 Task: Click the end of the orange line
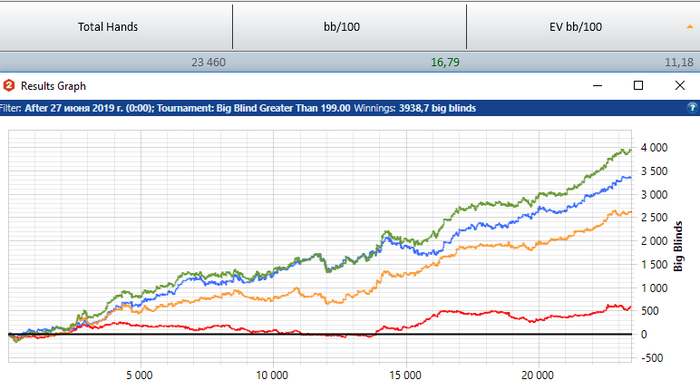(630, 212)
